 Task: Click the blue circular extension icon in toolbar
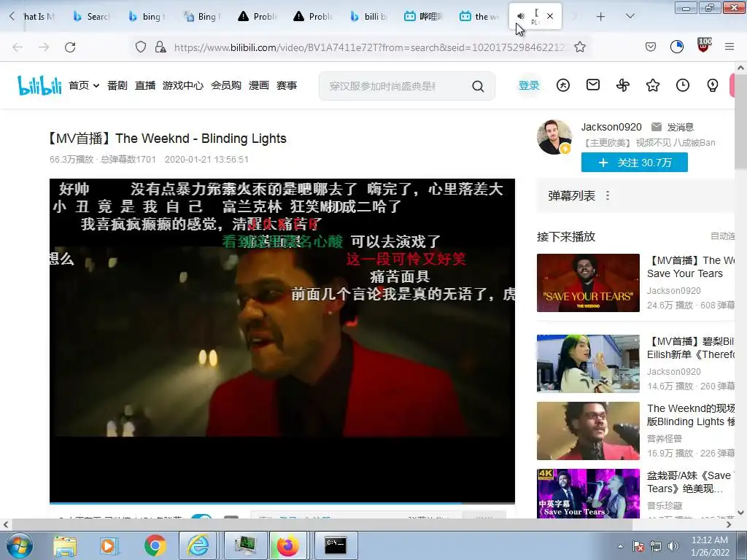(676, 47)
